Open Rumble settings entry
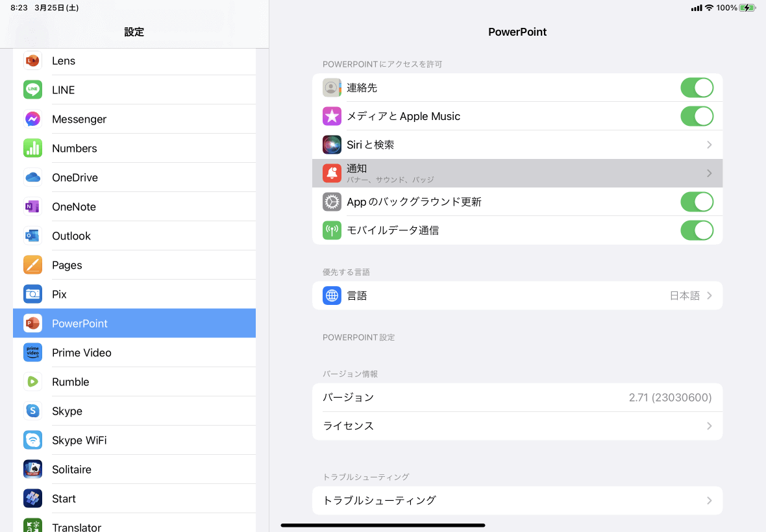This screenshot has height=532, width=766. click(71, 381)
